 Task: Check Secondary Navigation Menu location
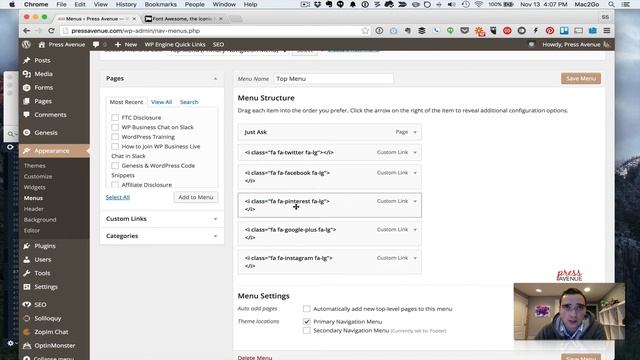point(307,331)
